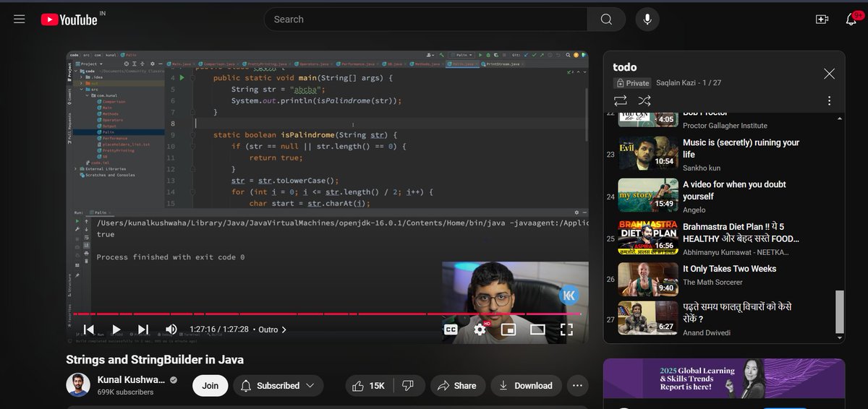Click the KK channel watermark in video
Viewport: 868px width, 409px height.
[x=569, y=295]
